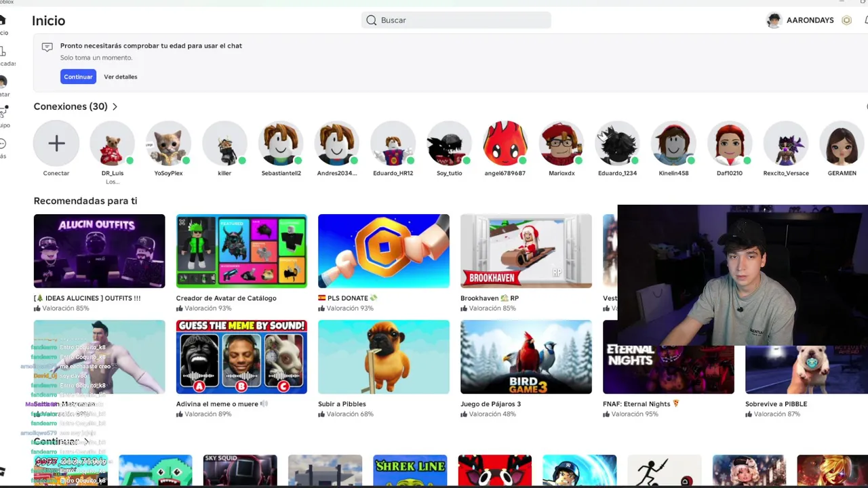
Task: Open killer friend avatar
Action: 224,143
